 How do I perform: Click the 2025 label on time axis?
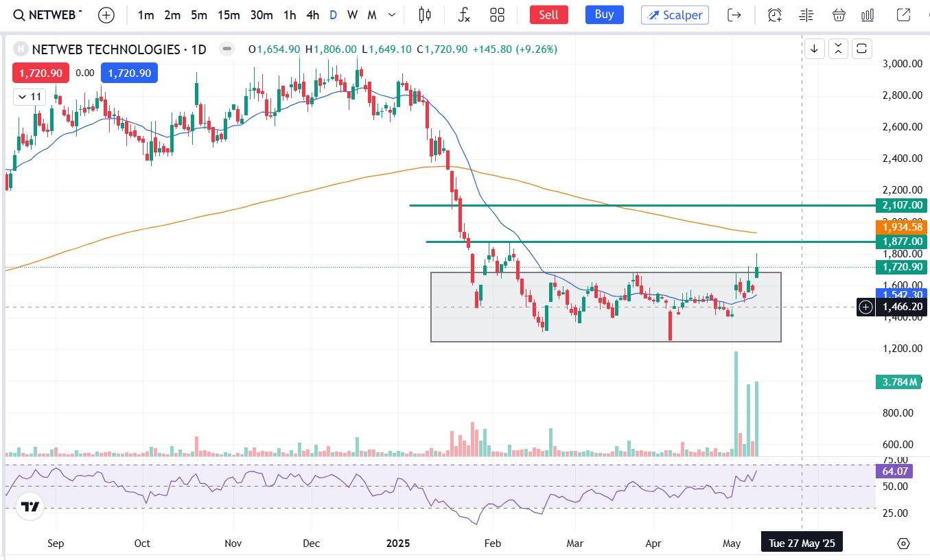[x=398, y=544]
